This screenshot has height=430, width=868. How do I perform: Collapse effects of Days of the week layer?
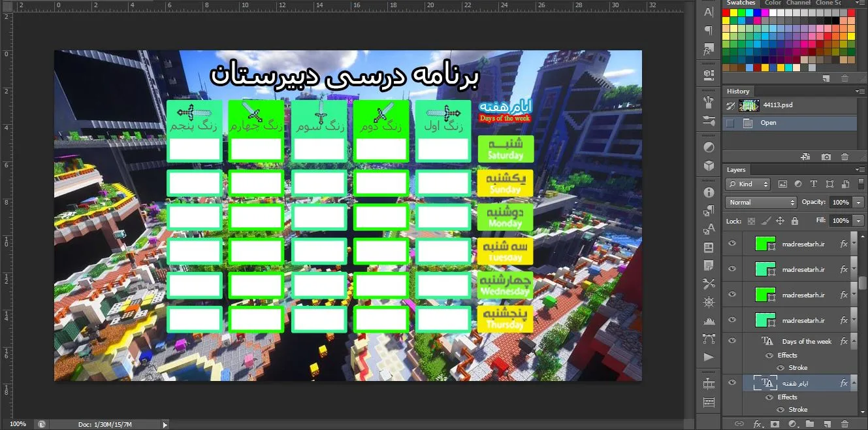coord(854,341)
